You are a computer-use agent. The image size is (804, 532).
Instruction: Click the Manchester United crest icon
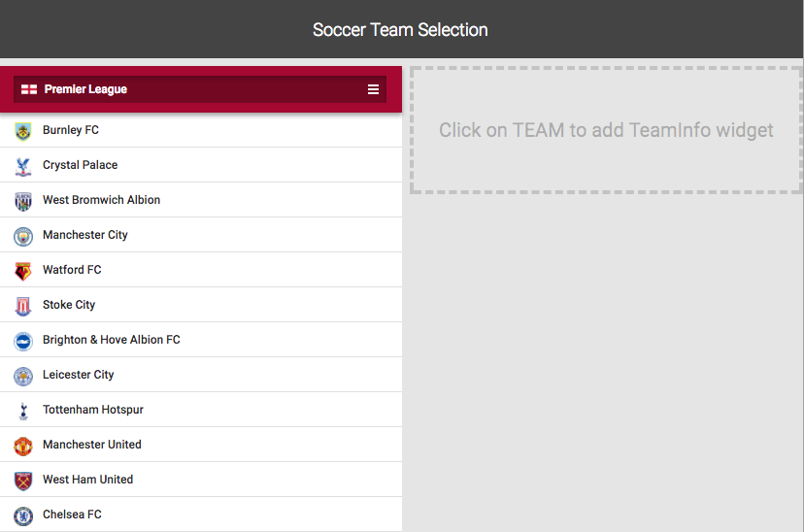coord(23,446)
